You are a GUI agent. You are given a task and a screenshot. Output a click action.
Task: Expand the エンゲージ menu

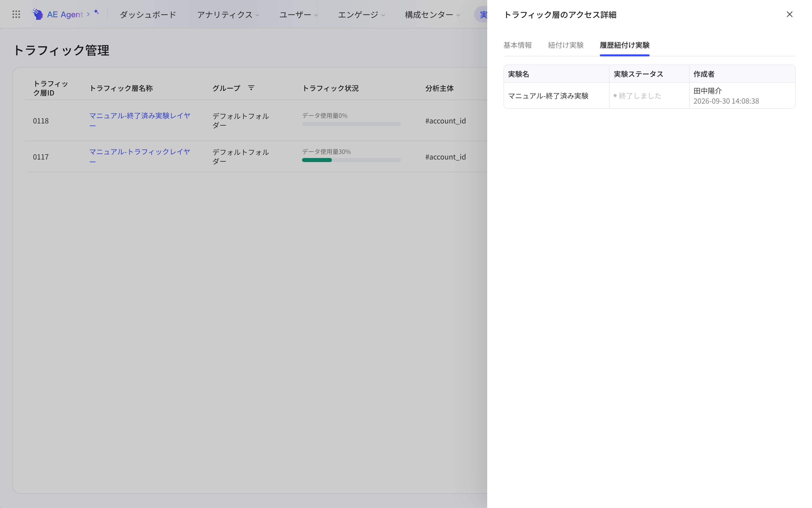(361, 14)
